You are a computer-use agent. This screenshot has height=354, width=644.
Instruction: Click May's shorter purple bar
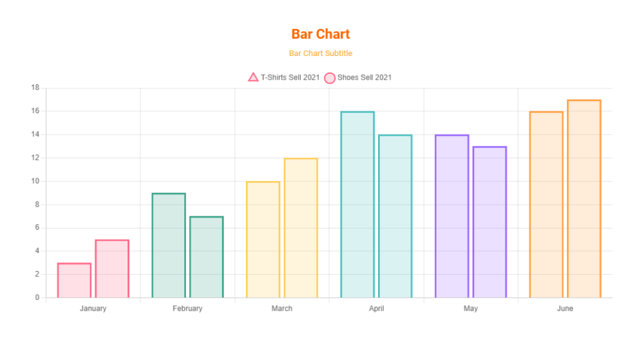(x=490, y=222)
